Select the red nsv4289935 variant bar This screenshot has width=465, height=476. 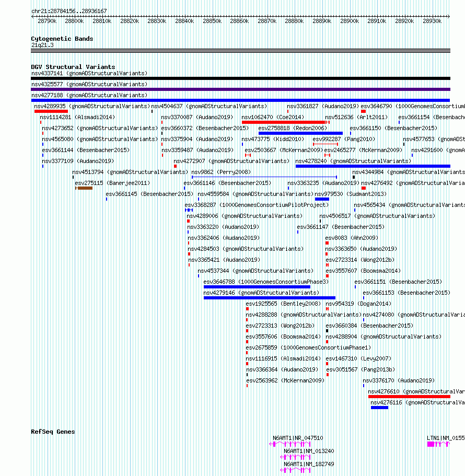[x=51, y=111]
